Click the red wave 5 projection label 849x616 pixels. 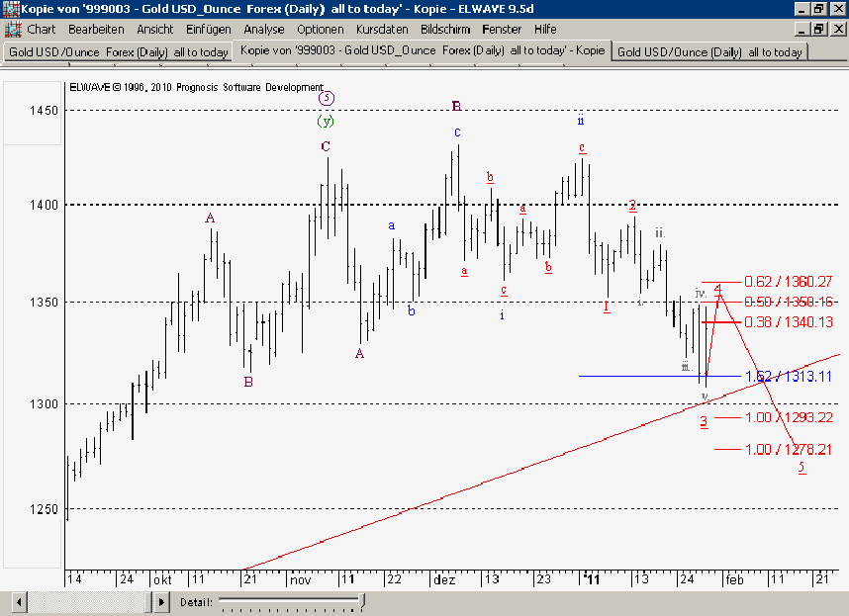[x=802, y=468]
